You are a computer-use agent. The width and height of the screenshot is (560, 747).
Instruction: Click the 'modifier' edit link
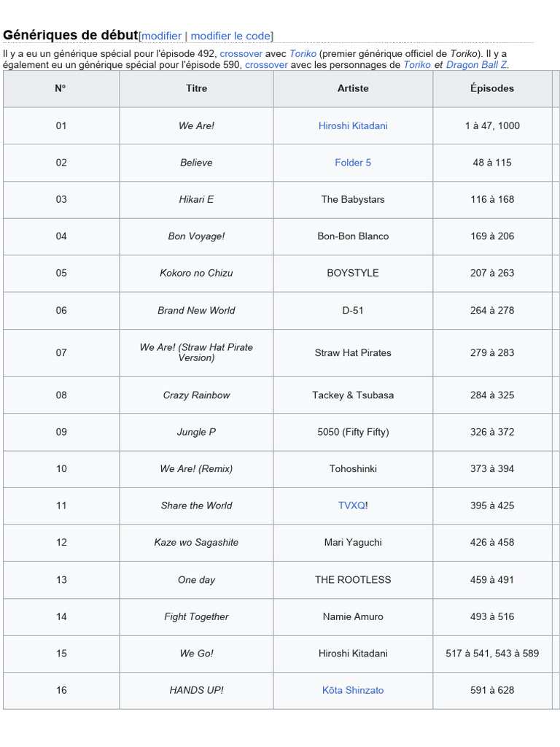click(161, 36)
